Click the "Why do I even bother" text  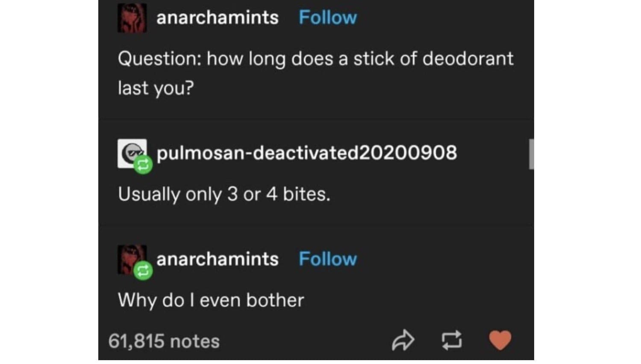211,300
